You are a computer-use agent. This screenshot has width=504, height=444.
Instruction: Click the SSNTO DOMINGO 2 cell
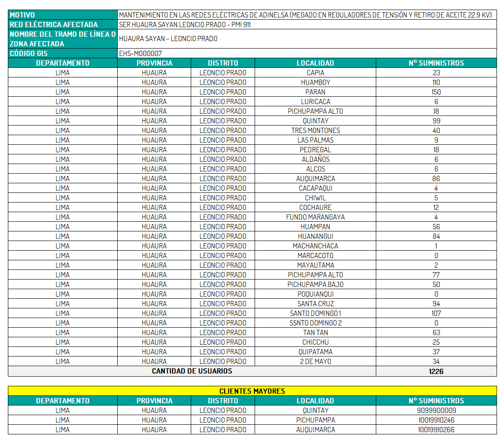[x=315, y=323]
